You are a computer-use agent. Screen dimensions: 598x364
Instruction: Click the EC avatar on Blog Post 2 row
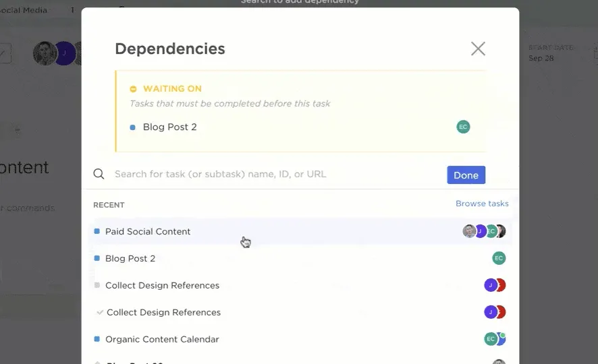(x=499, y=258)
